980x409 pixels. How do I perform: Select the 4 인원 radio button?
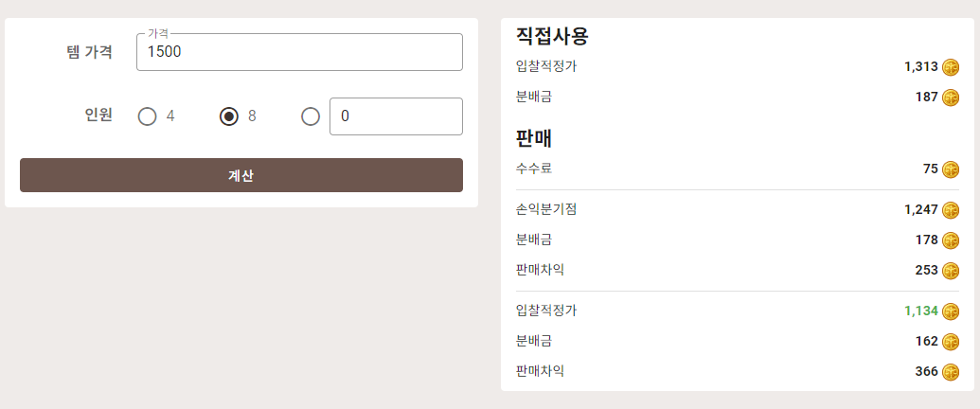pyautogui.click(x=147, y=116)
